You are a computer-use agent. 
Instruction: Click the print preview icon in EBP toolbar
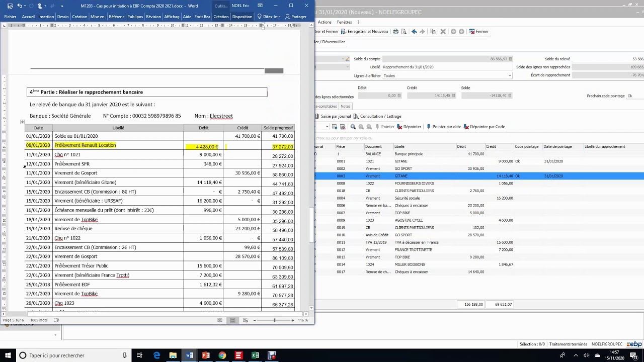[x=404, y=32]
